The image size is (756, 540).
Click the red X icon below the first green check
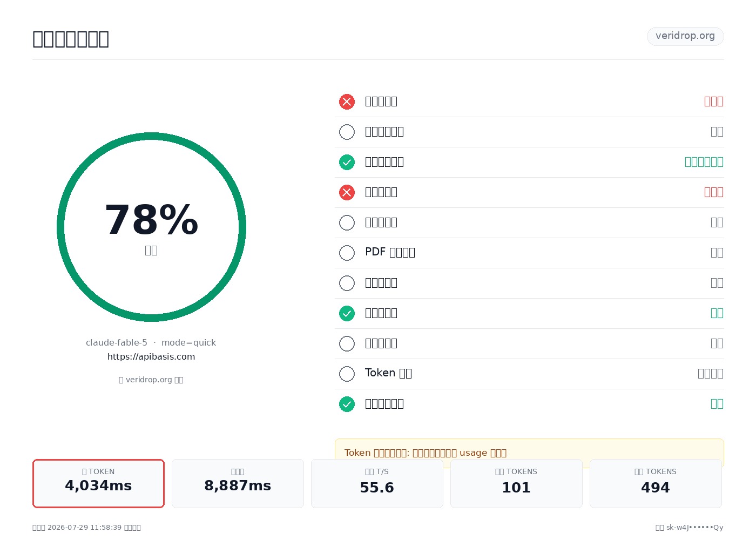(347, 192)
